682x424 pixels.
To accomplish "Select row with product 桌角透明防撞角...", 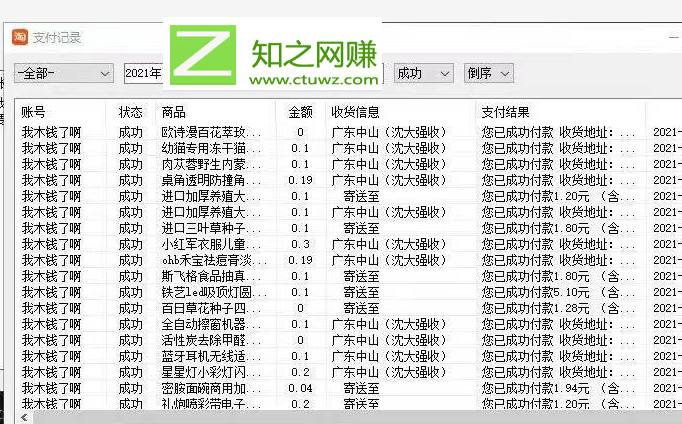I will point(348,180).
